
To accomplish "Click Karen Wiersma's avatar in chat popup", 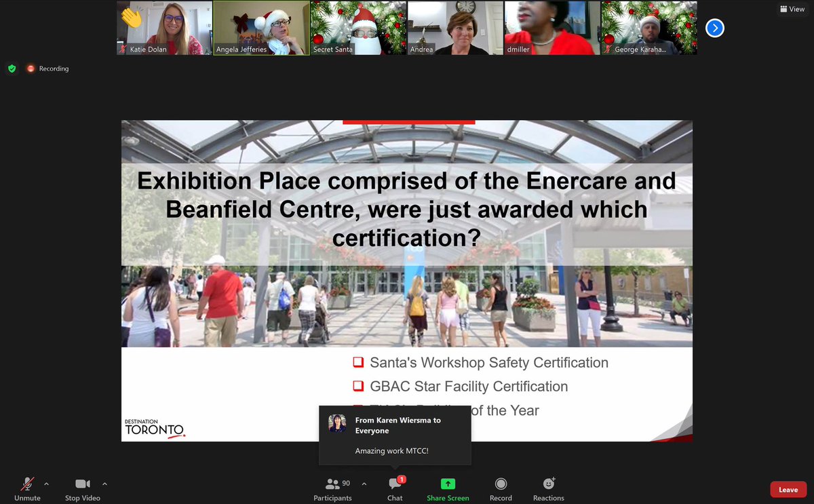I will point(337,423).
